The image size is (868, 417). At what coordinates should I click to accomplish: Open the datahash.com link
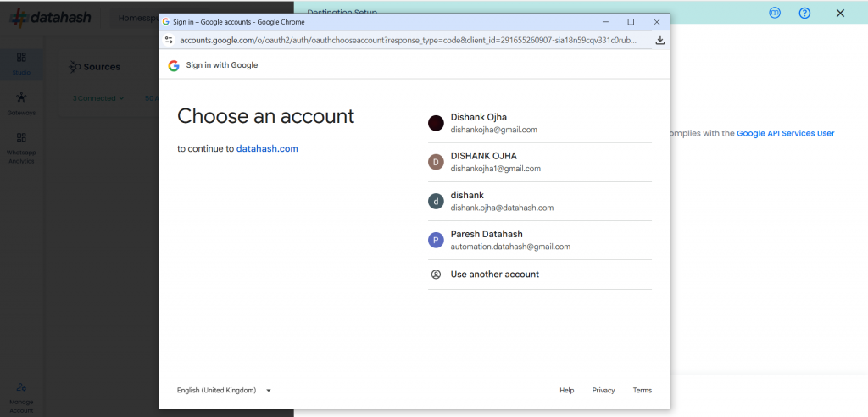267,148
